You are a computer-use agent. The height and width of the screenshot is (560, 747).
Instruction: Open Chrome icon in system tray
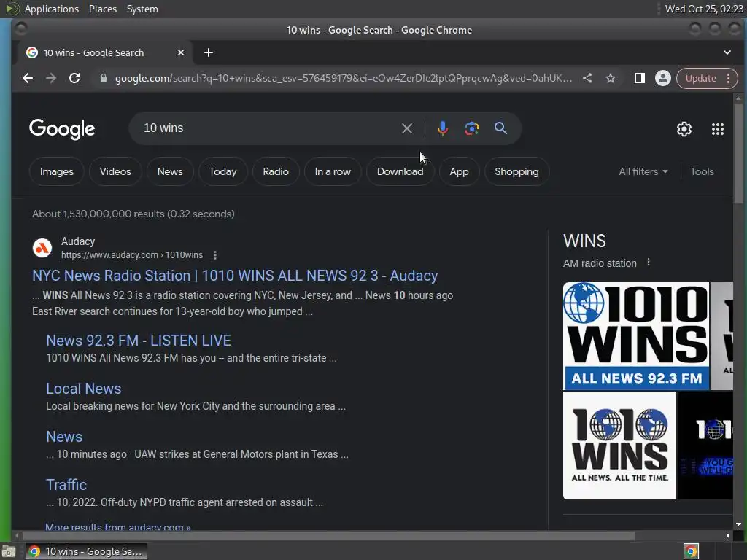pyautogui.click(x=691, y=551)
